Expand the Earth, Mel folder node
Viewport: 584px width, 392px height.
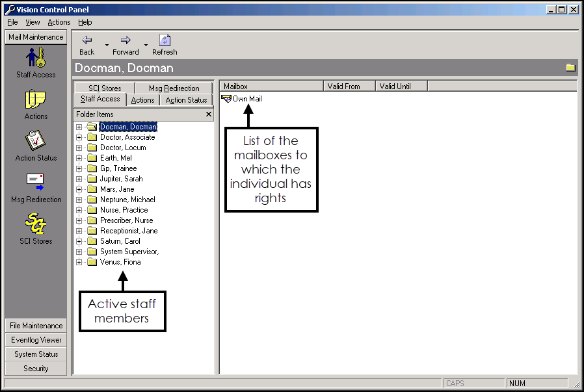pos(79,158)
